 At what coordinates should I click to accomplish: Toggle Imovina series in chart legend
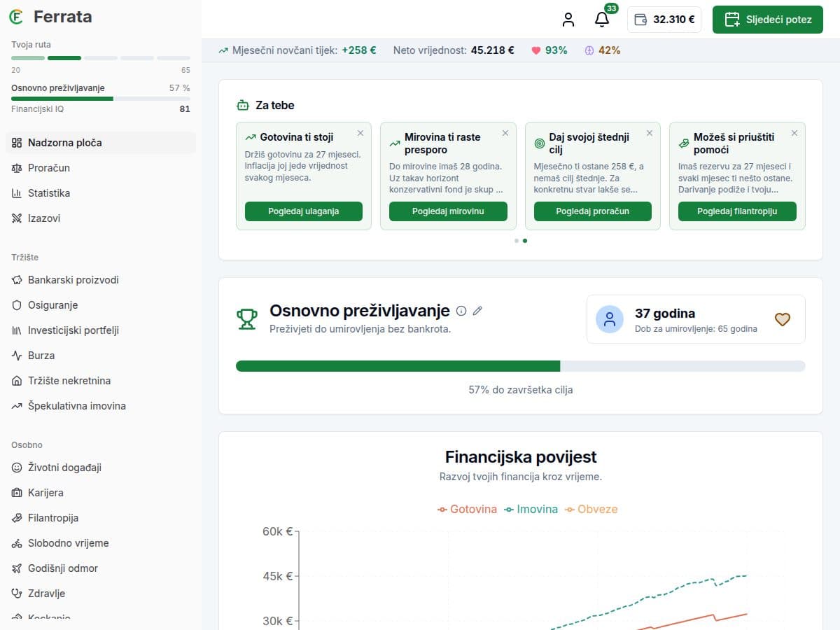tap(531, 509)
